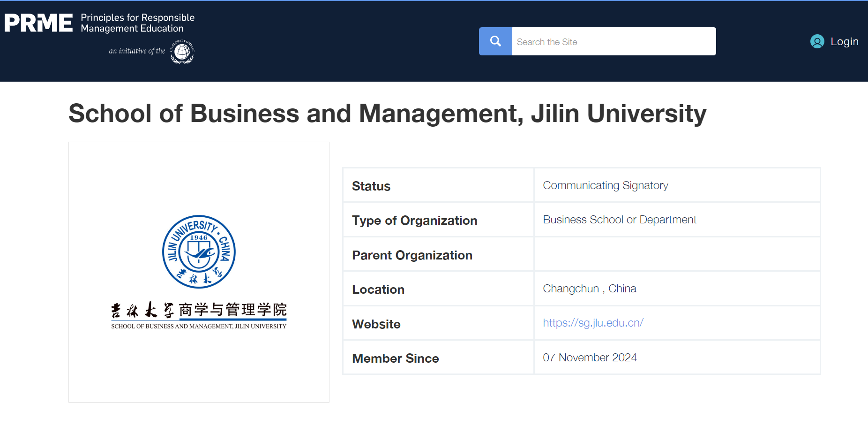Viewport: 868px width, 427px height.
Task: Select the Communicating Signatory status value
Action: pos(605,185)
